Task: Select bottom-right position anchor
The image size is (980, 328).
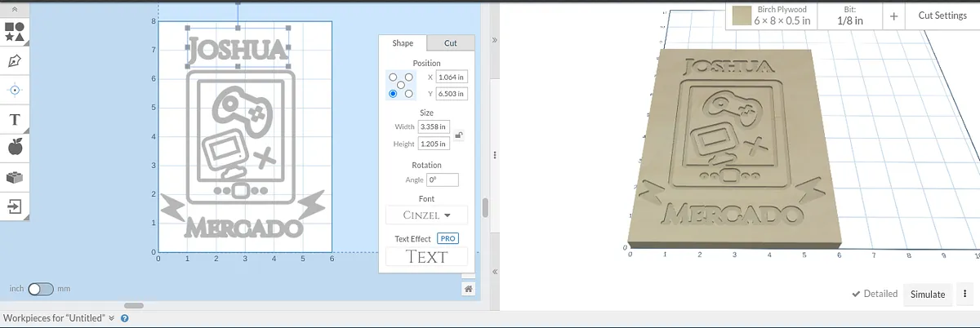Action: pyautogui.click(x=409, y=94)
